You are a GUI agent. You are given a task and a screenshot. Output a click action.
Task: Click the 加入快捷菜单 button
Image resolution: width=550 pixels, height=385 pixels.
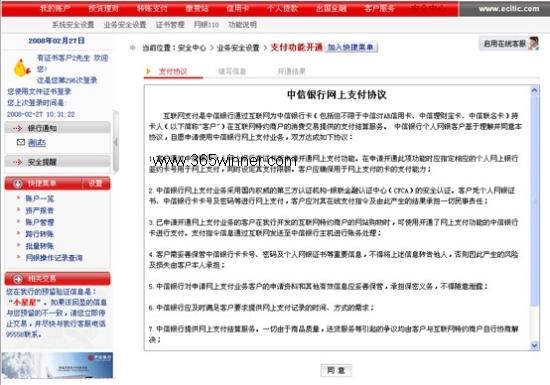click(351, 47)
